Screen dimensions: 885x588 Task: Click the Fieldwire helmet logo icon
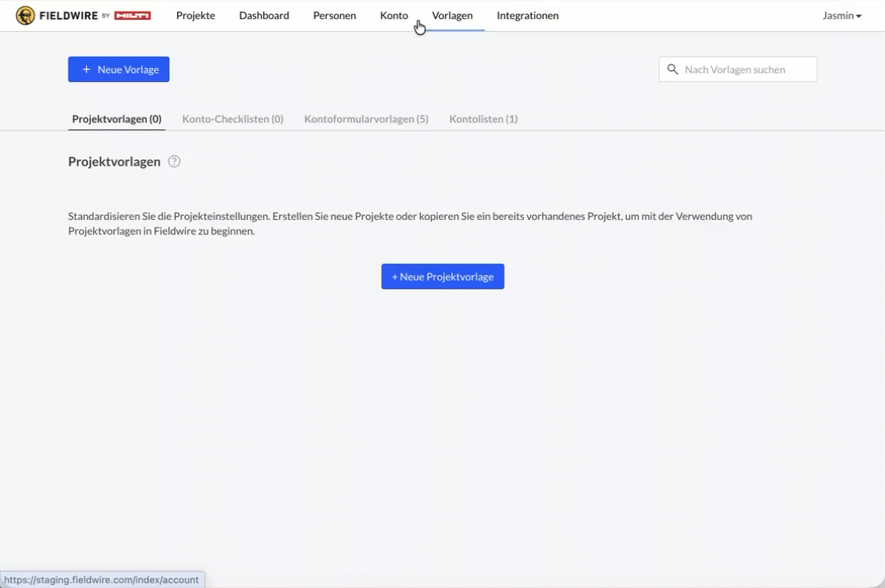click(x=26, y=16)
